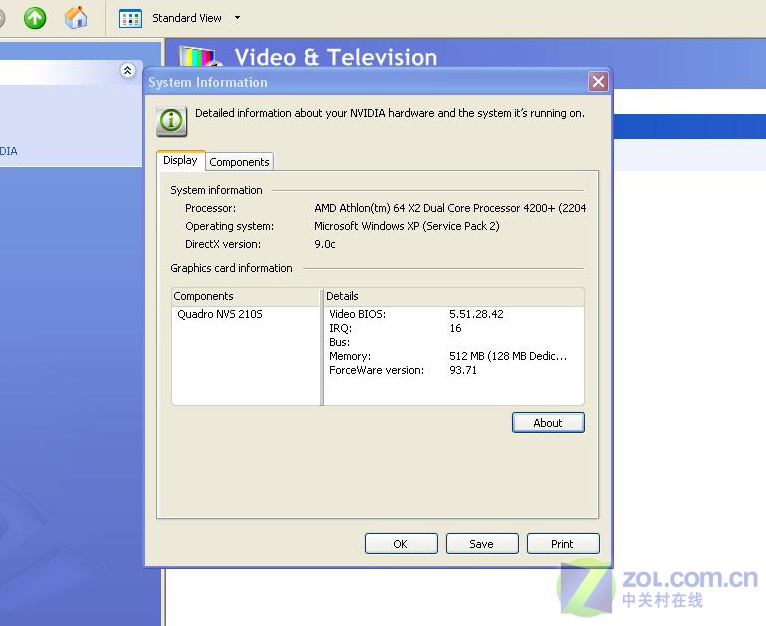The width and height of the screenshot is (766, 626).
Task: Switch to the Components tab
Action: pos(239,162)
